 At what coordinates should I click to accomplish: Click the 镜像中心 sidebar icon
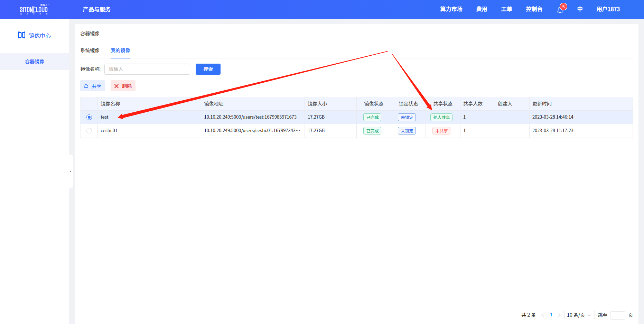[x=22, y=35]
